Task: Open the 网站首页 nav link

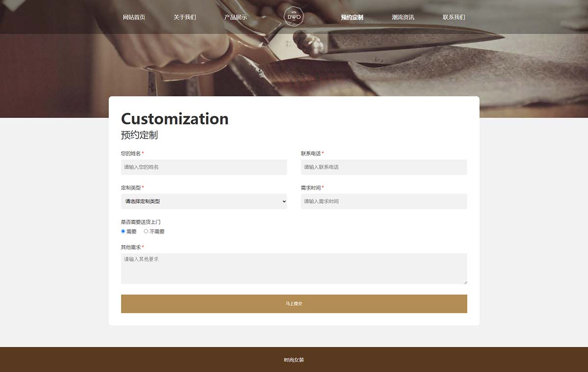Action: (x=134, y=17)
